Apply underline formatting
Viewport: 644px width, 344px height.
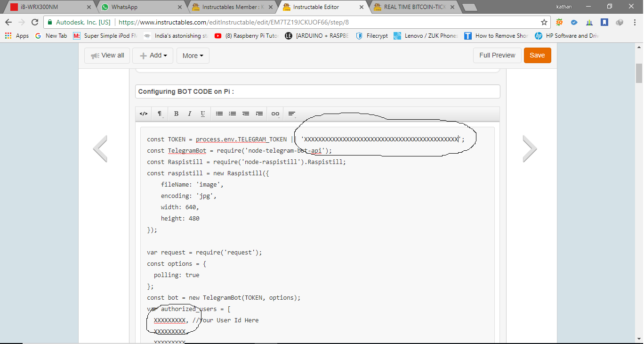[x=202, y=114]
